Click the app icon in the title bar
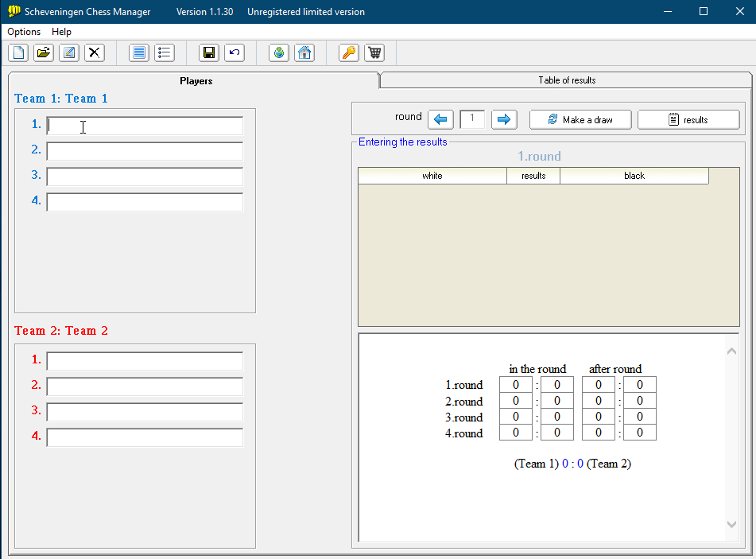 tap(14, 11)
